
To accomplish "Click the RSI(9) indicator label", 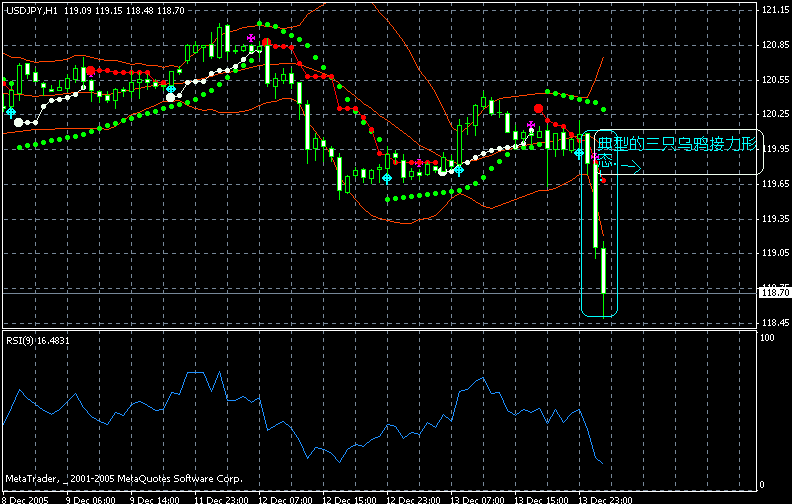I will pyautogui.click(x=36, y=341).
